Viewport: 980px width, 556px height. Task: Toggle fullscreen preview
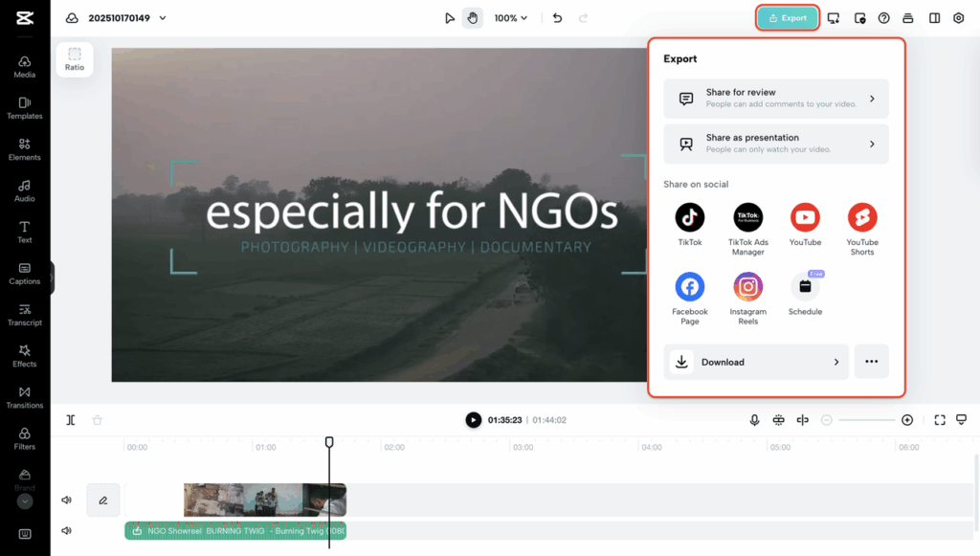pyautogui.click(x=939, y=420)
